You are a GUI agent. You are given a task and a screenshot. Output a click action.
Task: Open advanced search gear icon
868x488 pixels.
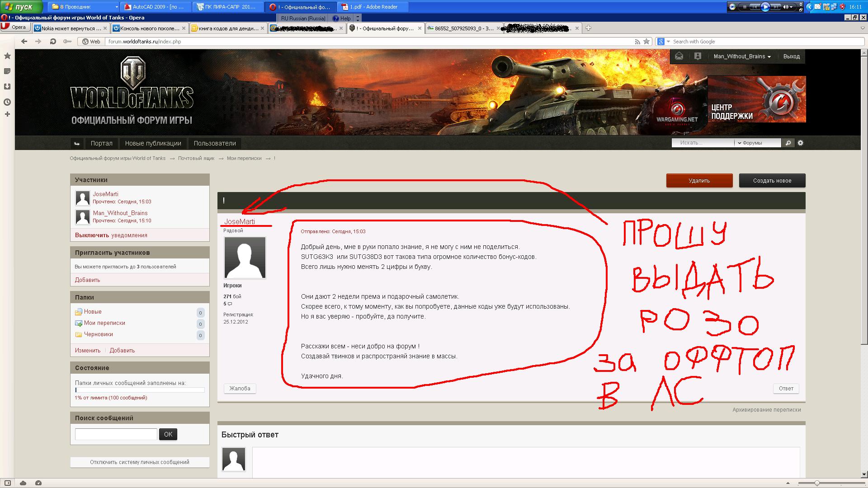800,143
